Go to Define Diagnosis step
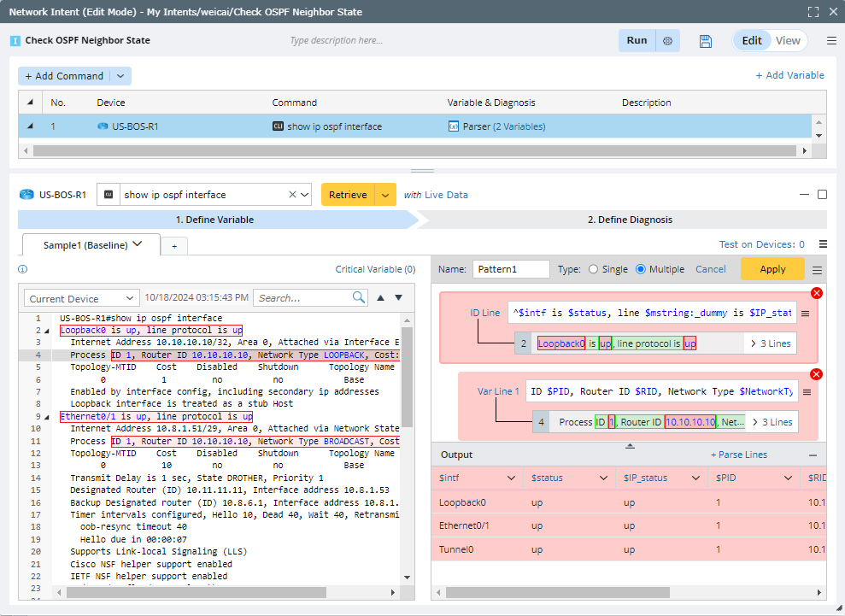 629,220
